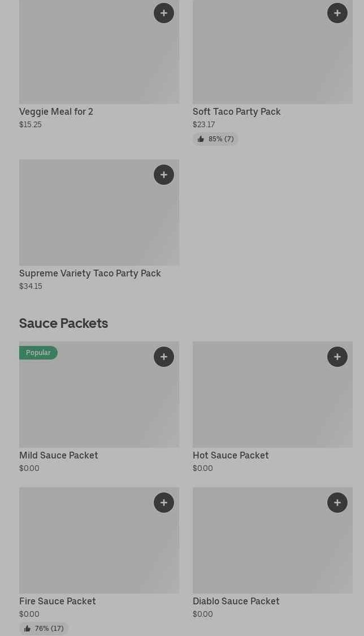364x636 pixels.
Task: Click the Popular badge on Mild Sauce
Action: [x=38, y=353]
